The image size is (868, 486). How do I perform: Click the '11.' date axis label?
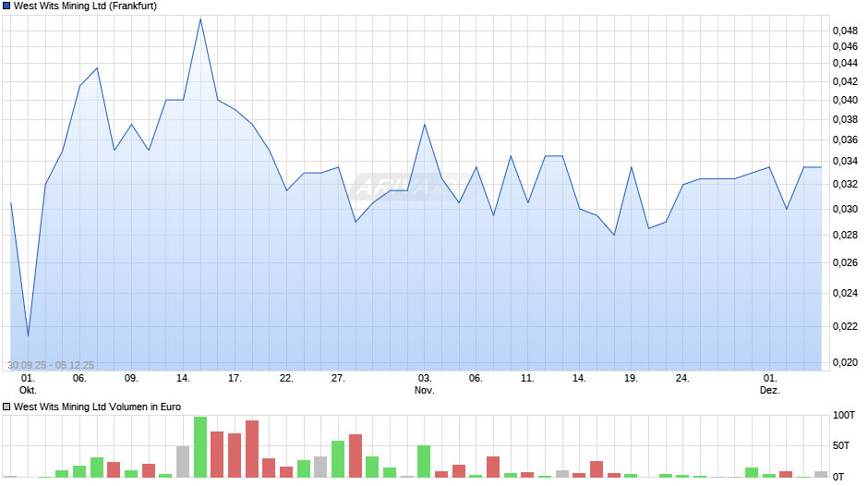(527, 379)
